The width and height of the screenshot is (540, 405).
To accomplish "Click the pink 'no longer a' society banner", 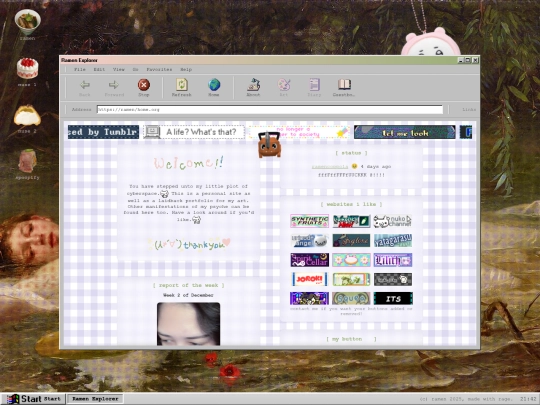I will 299,132.
